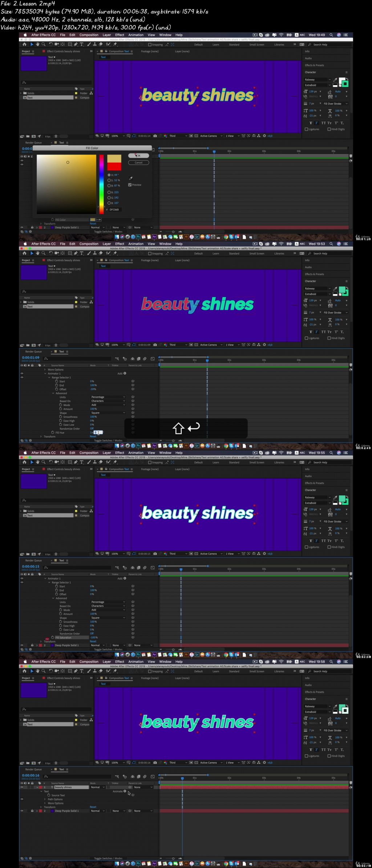The width and height of the screenshot is (372, 868).
Task: Open the Graph Editor icon in the 19:53 frame
Action: tap(153, 359)
